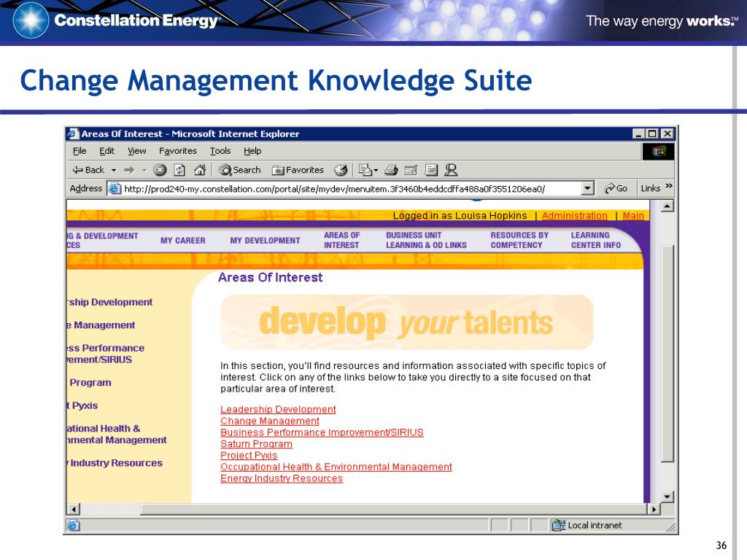Open the Back button history dropdown
747x560 pixels.
click(x=114, y=170)
